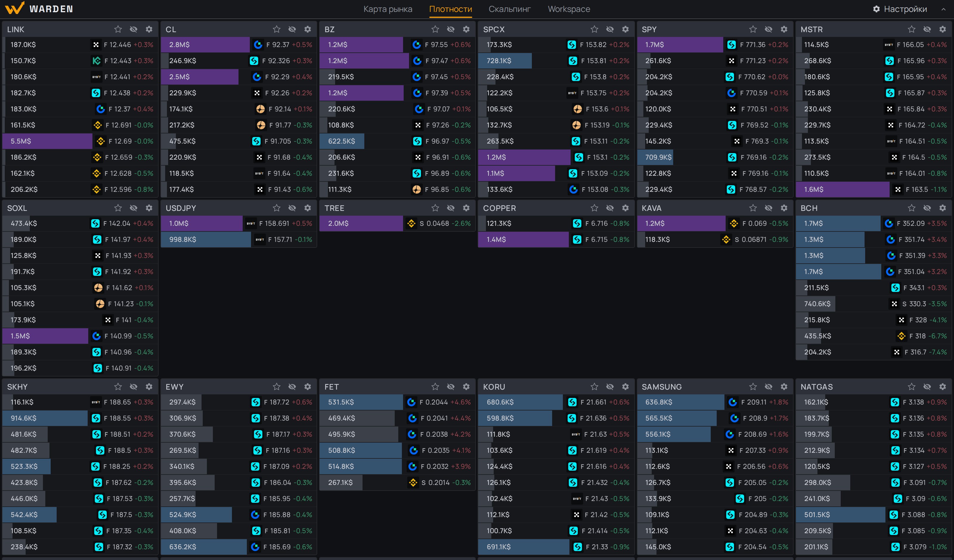The height and width of the screenshot is (560, 954).
Task: Open NATGAS panel gear settings
Action: click(943, 386)
